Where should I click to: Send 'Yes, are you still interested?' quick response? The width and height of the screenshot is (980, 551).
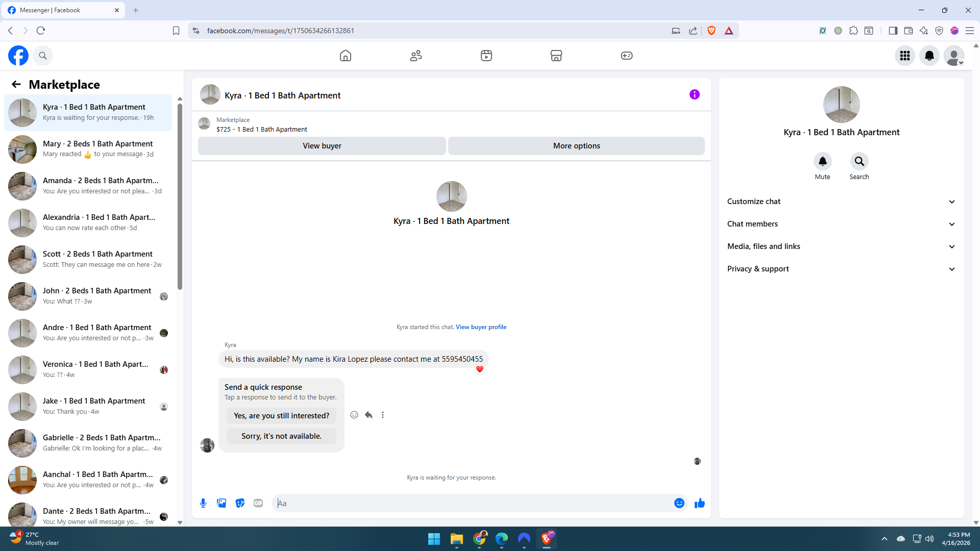[x=282, y=416]
